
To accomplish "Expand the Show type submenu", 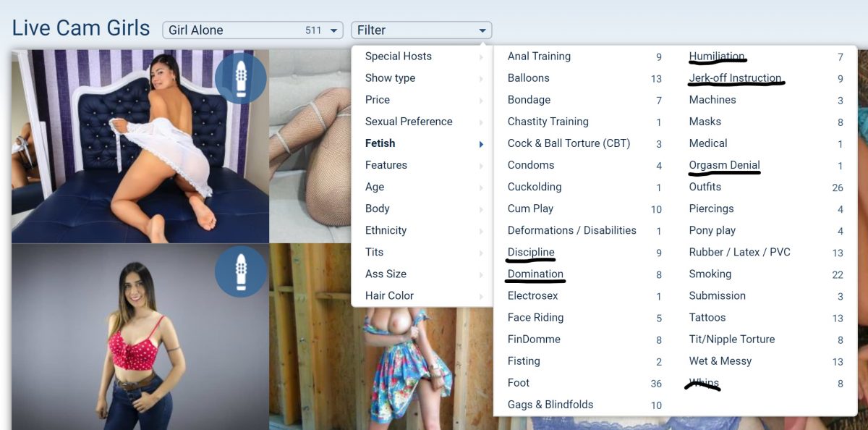I will click(x=423, y=78).
